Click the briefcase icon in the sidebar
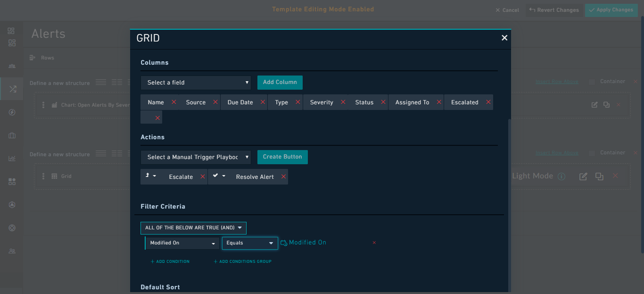Viewport: 644px width, 294px height. pyautogui.click(x=12, y=135)
